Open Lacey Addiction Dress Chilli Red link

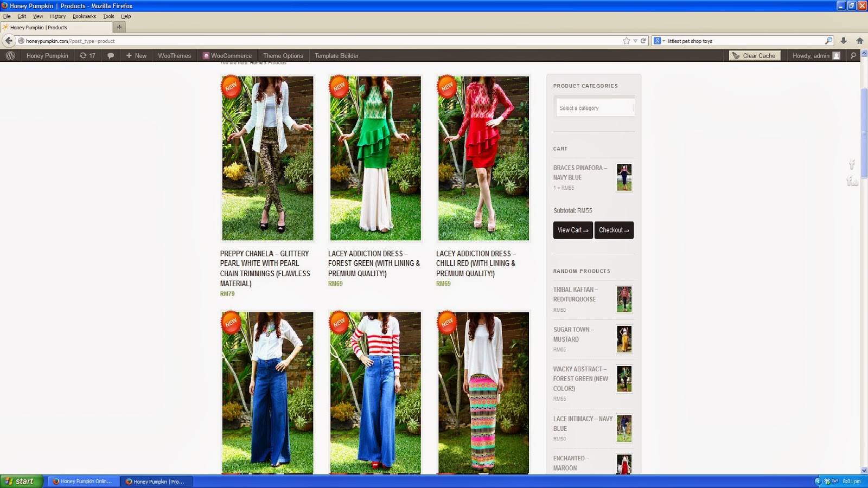pyautogui.click(x=476, y=264)
